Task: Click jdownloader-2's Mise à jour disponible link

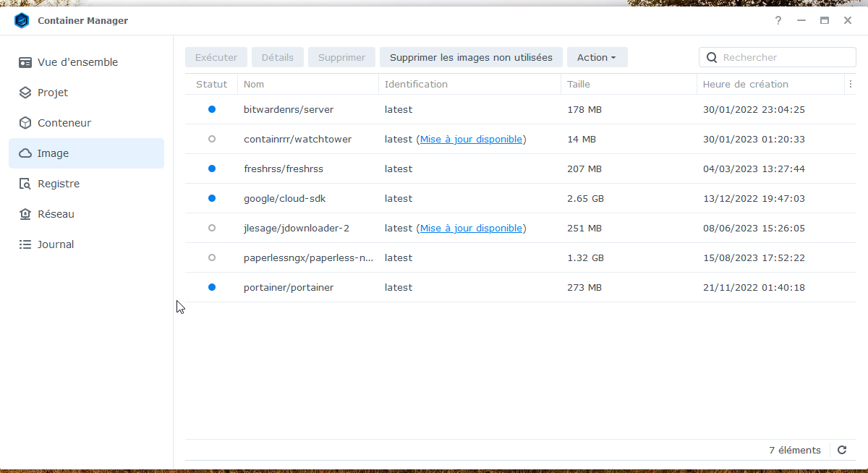Action: [x=472, y=228]
